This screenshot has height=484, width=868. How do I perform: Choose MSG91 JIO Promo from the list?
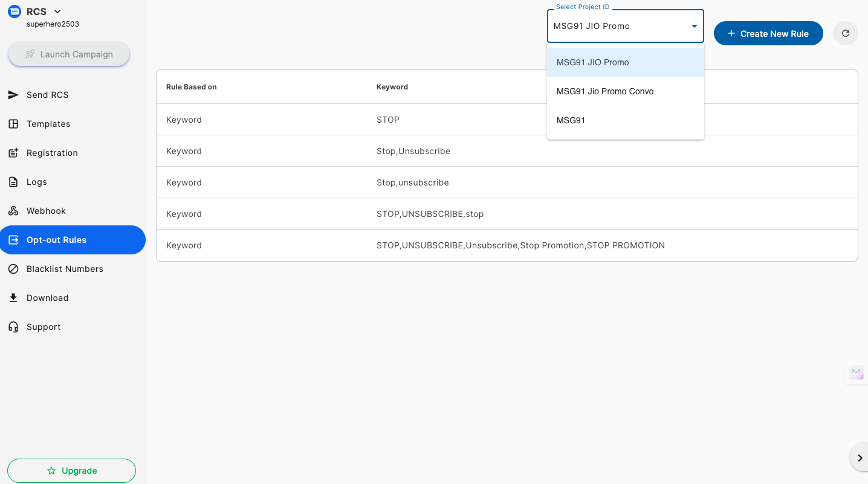626,62
